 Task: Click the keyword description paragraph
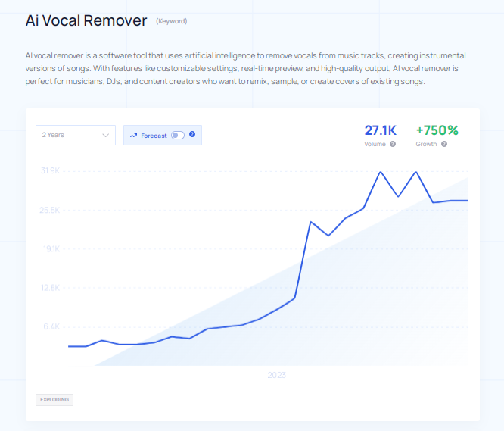tap(246, 68)
